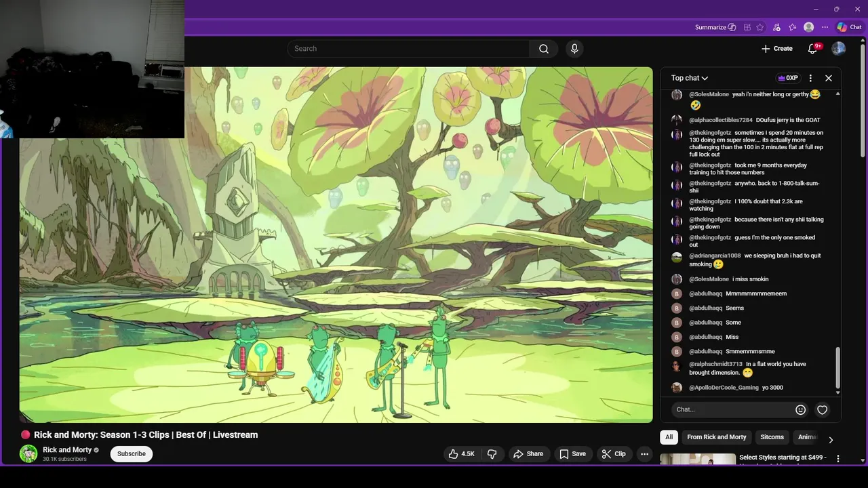Click the channel verified checkmark badge
Viewport: 868px width, 488px height.
tap(96, 450)
